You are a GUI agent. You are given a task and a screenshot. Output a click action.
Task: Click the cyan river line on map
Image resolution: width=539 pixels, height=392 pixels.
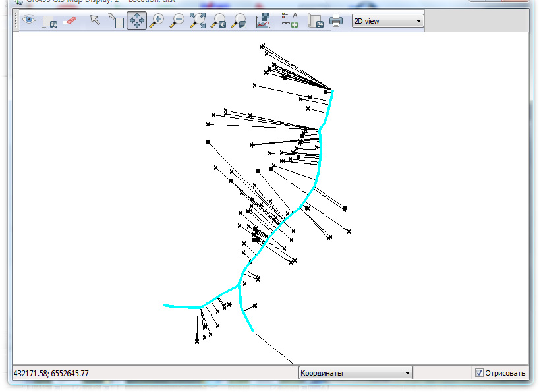point(320,165)
